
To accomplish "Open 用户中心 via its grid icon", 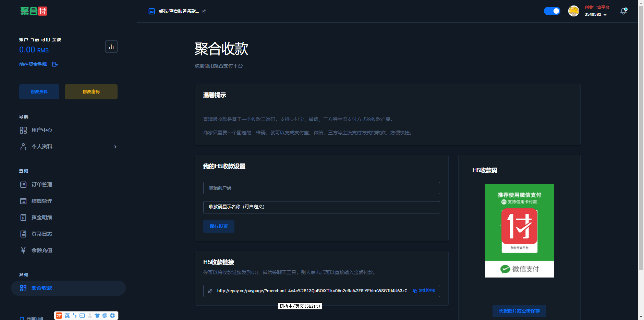I will 23,130.
